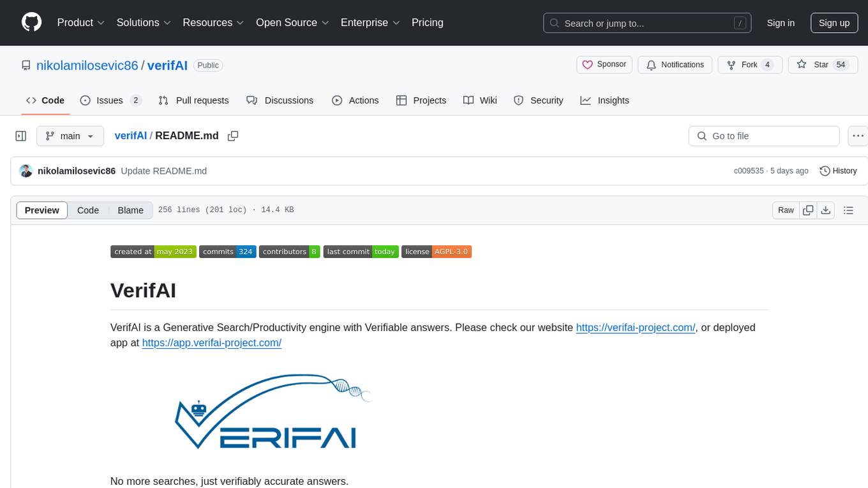Download the raw file
The width and height of the screenshot is (868, 488).
(826, 210)
